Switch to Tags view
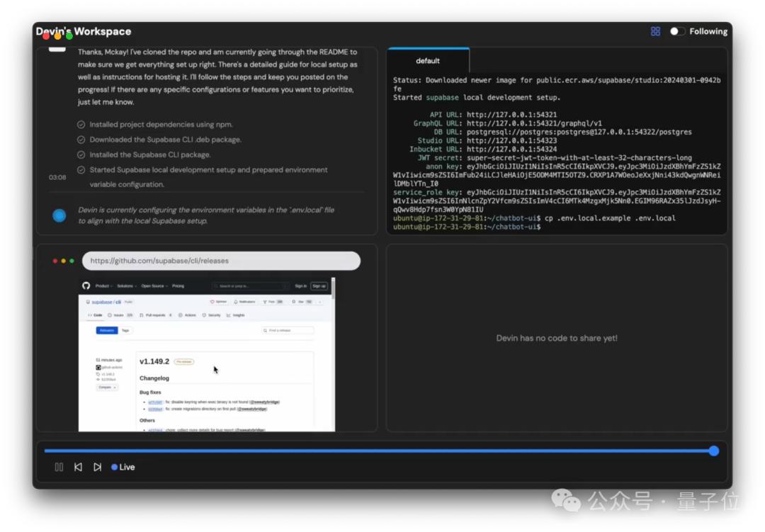 (x=125, y=330)
